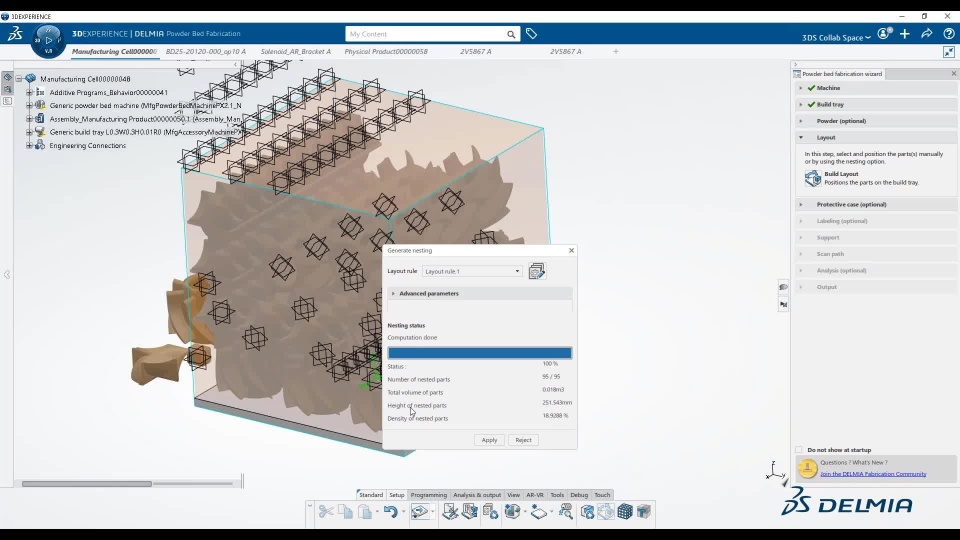
Task: Expand Additive Programs_Behavior tree node
Action: tap(29, 92)
